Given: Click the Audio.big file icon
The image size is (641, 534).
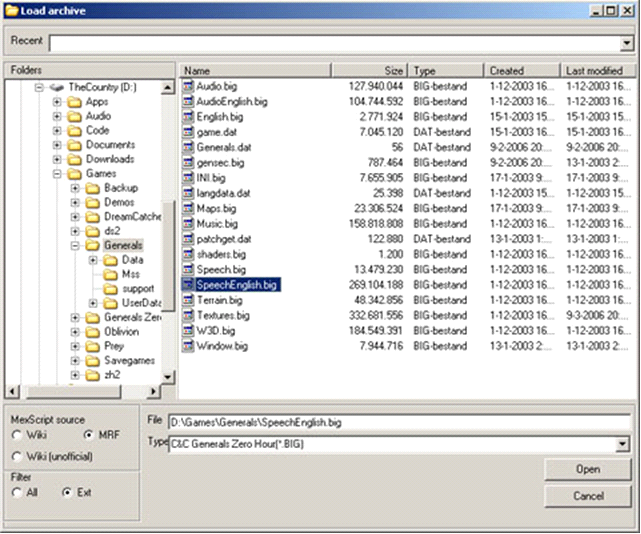Looking at the screenshot, I should (188, 87).
